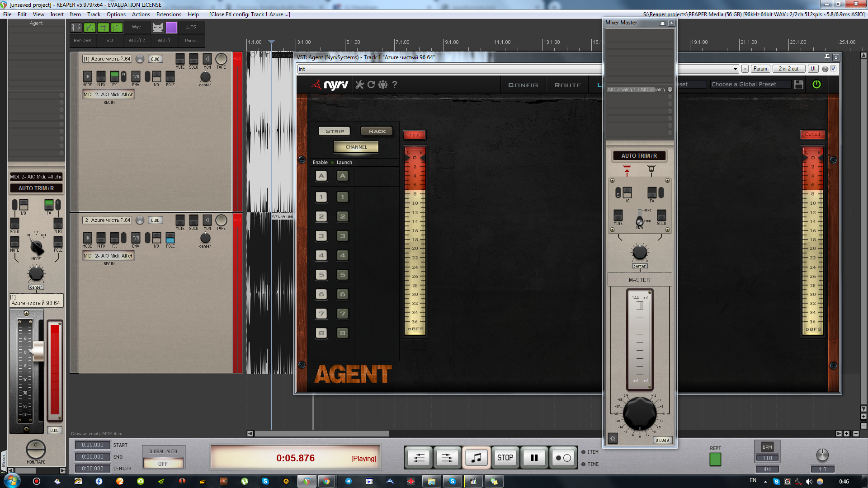
Task: Click the MON speaker icon on track 1
Action: click(207, 59)
